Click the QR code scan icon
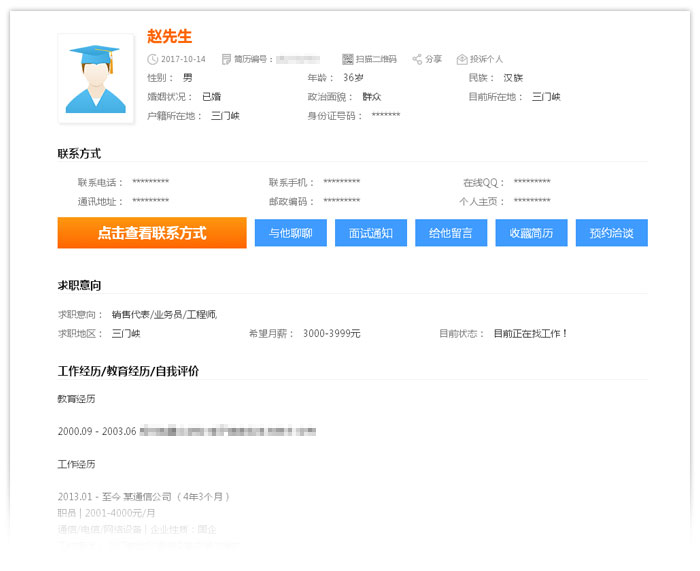700x571 pixels. pyautogui.click(x=347, y=59)
